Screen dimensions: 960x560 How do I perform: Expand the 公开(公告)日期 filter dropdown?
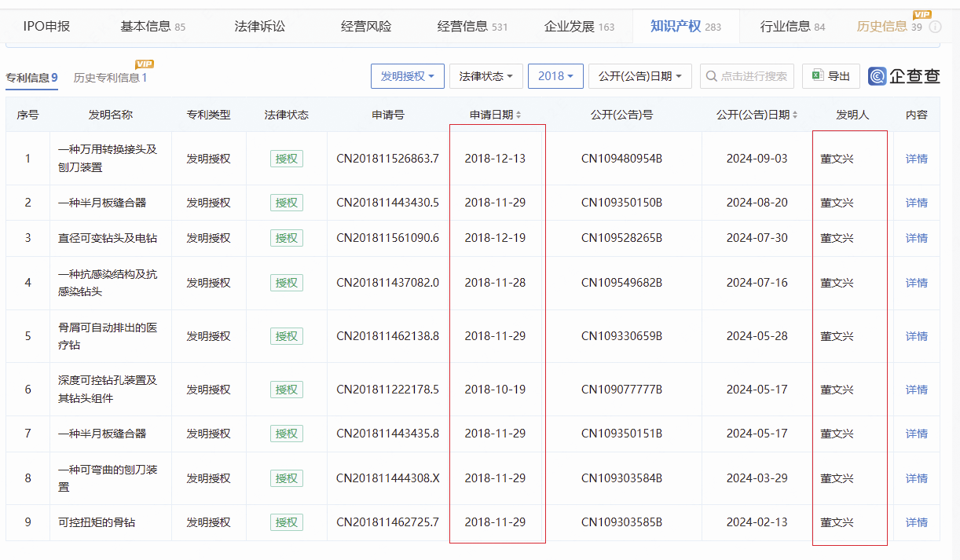tap(640, 76)
